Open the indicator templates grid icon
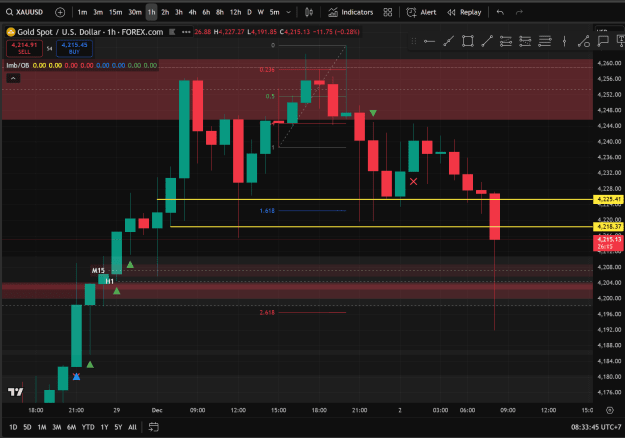 click(x=387, y=12)
